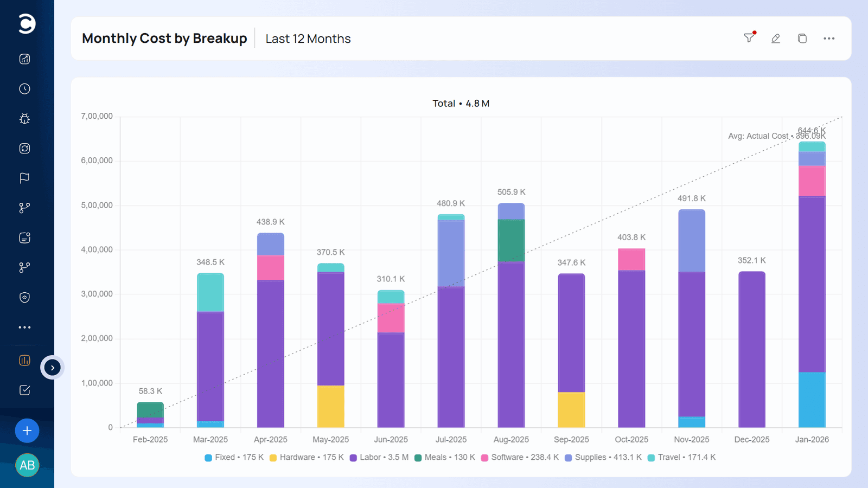
Task: Toggle Hardware series in legend
Action: pos(307,458)
